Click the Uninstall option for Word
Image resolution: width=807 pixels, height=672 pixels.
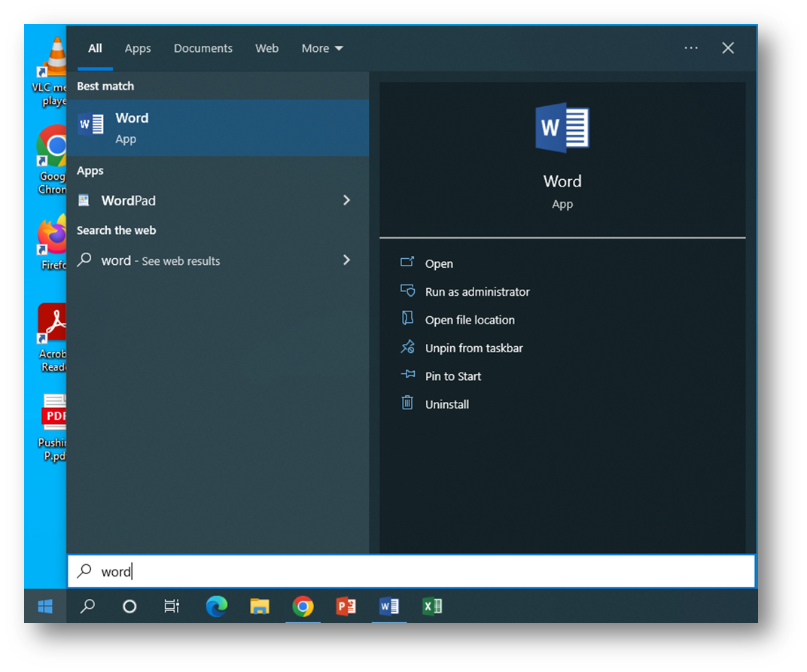click(x=447, y=404)
